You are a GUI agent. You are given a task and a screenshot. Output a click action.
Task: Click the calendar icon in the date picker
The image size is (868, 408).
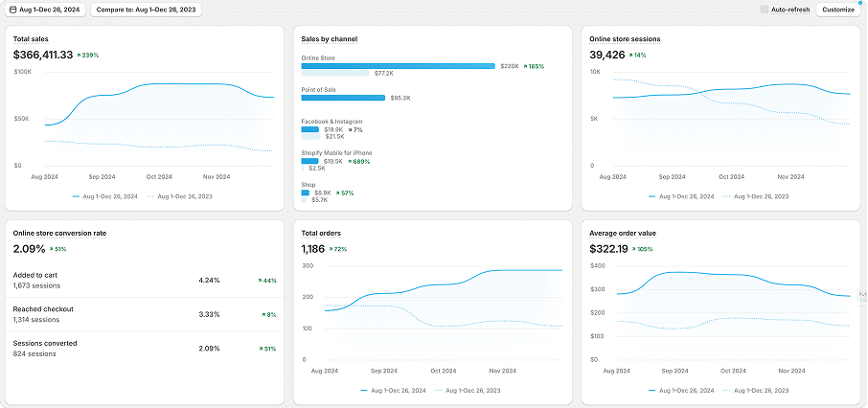[x=13, y=10]
